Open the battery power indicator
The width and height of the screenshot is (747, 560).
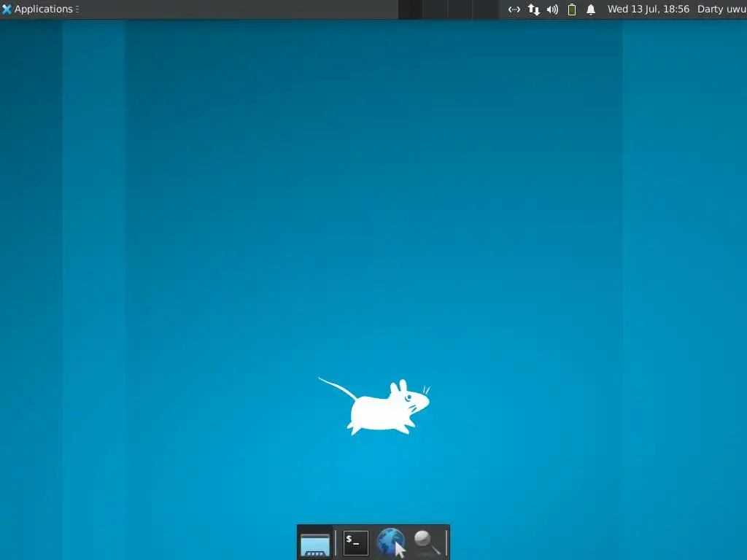pyautogui.click(x=572, y=9)
